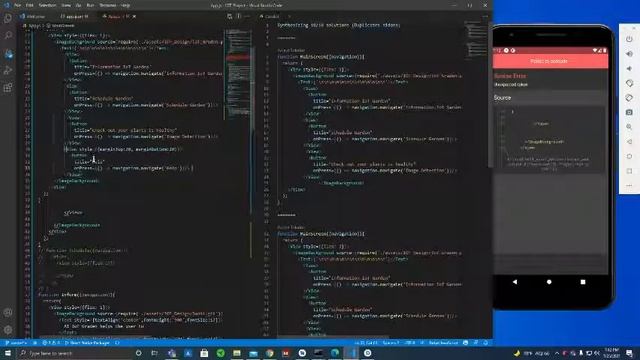This screenshot has width=640, height=360.
Task: Click the git branch indicator in status bar
Action: [x=16, y=343]
